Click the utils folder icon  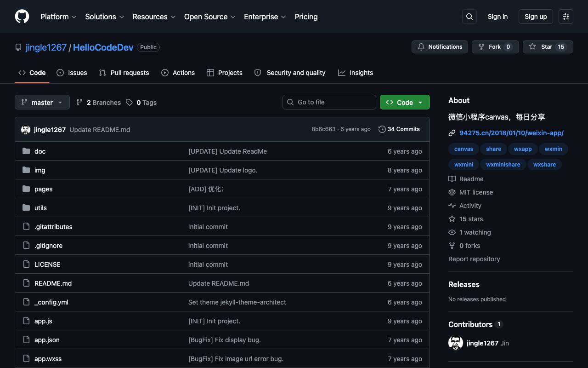(x=26, y=208)
